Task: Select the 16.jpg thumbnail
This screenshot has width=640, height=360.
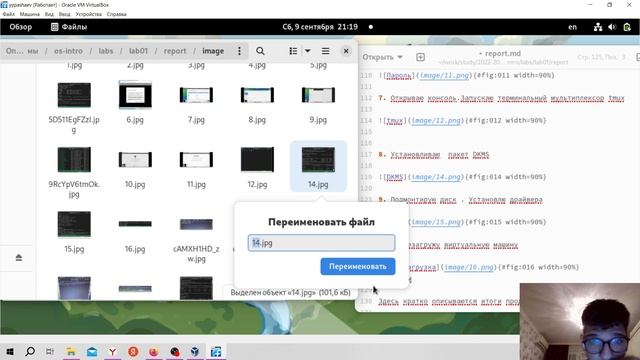Action: (x=135, y=224)
